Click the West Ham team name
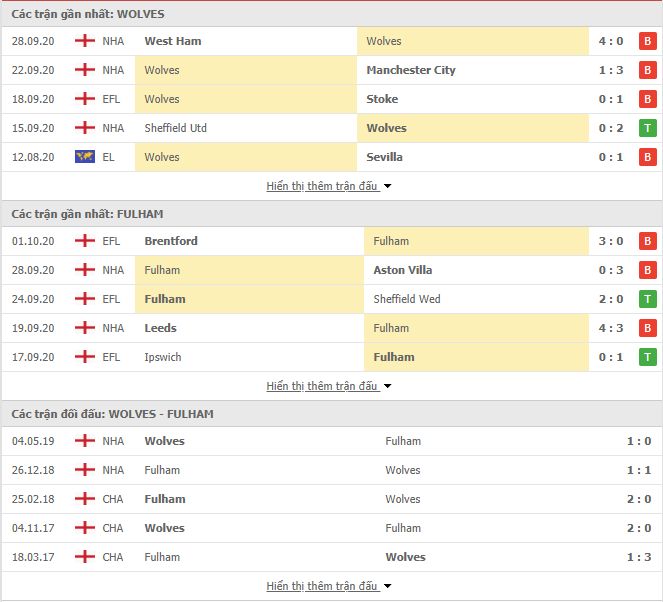 point(173,41)
